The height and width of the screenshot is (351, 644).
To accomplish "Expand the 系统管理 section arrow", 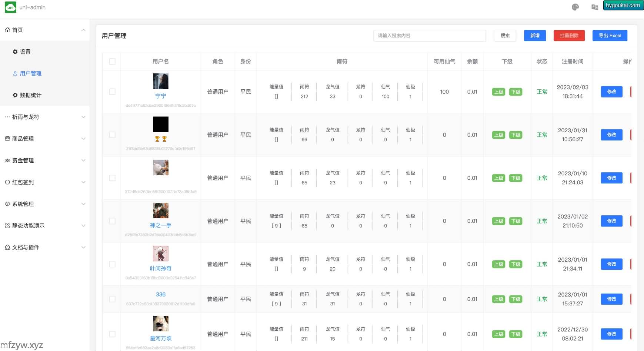I will click(83, 204).
